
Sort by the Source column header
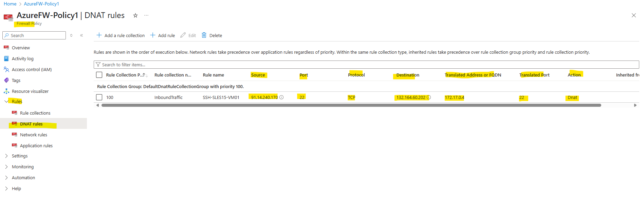pyautogui.click(x=258, y=75)
